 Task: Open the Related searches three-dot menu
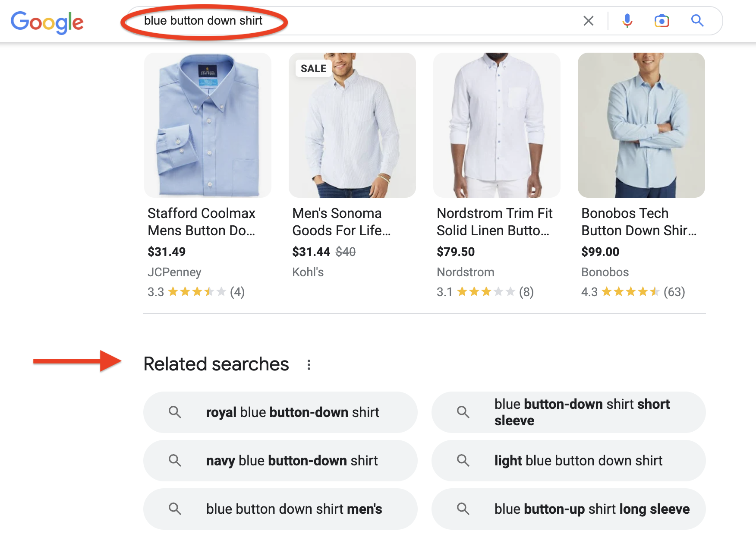pyautogui.click(x=309, y=365)
